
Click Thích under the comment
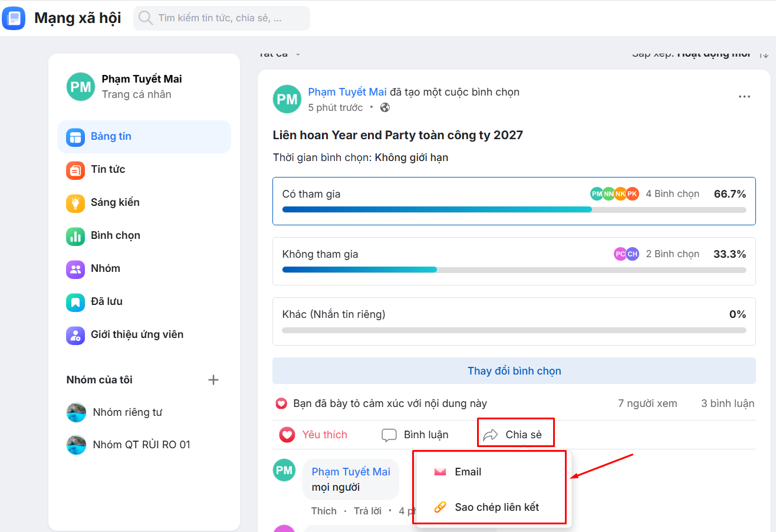pos(324,511)
